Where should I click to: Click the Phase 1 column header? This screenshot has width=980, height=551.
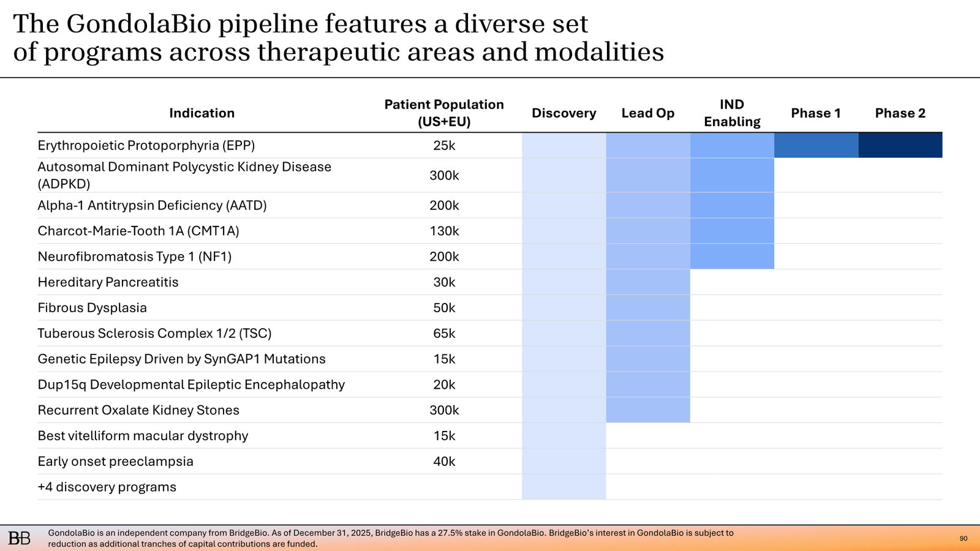click(x=816, y=113)
